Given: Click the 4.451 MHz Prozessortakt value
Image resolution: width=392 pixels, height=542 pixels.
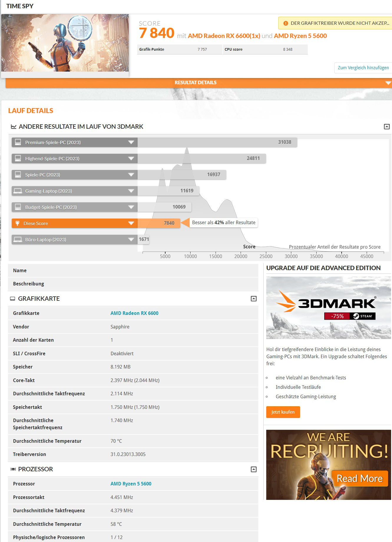Looking at the screenshot, I should pyautogui.click(x=122, y=497).
